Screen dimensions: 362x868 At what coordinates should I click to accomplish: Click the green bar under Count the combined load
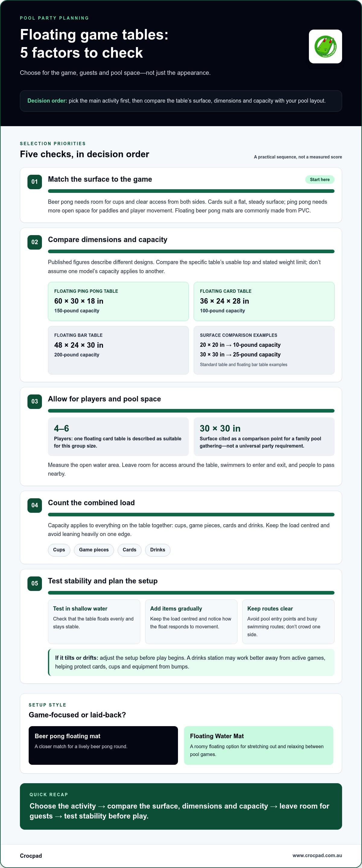[191, 515]
